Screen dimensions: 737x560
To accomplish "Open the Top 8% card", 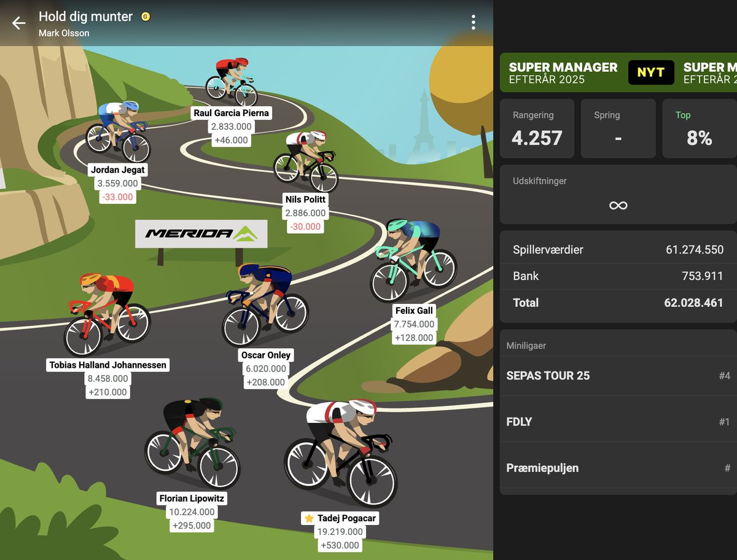I will (x=700, y=128).
